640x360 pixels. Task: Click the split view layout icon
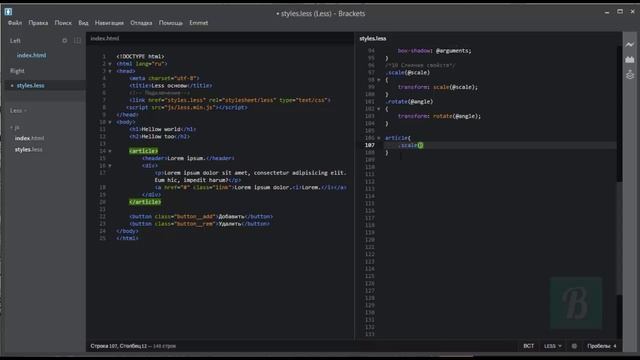78,40
